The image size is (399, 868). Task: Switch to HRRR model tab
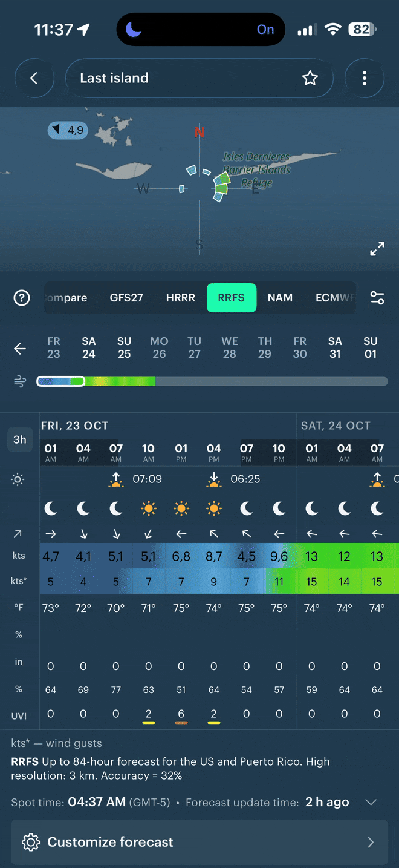click(x=180, y=298)
